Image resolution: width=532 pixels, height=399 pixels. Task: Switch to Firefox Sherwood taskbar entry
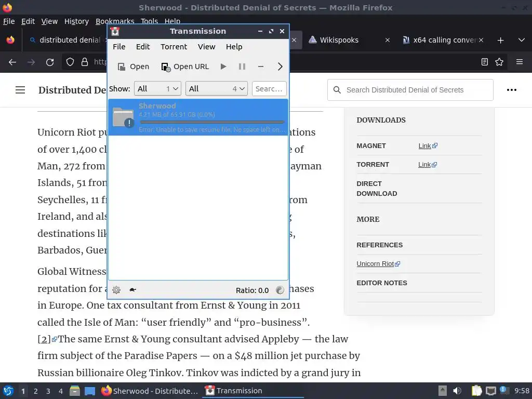pos(150,391)
